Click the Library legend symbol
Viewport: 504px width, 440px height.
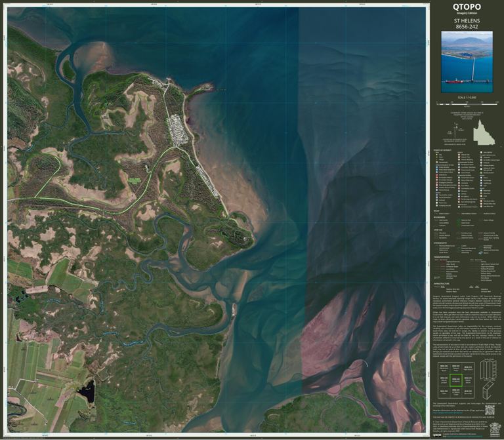(x=459, y=193)
